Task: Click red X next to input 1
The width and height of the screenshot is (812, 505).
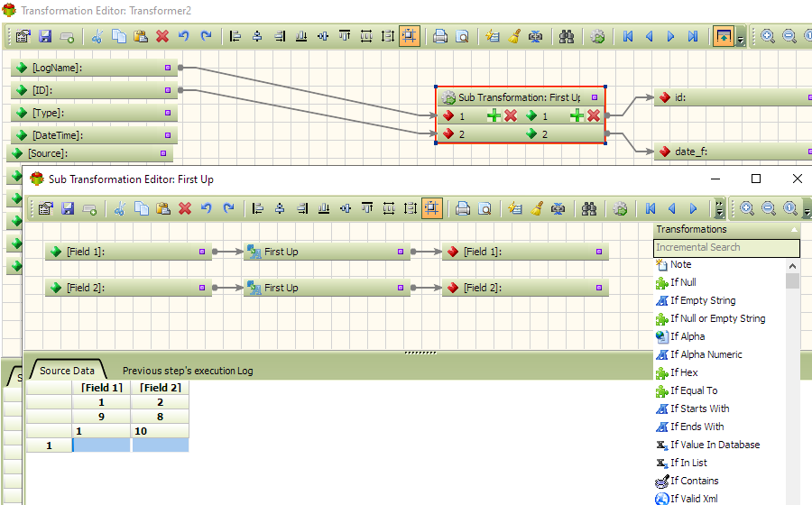Action: click(511, 116)
